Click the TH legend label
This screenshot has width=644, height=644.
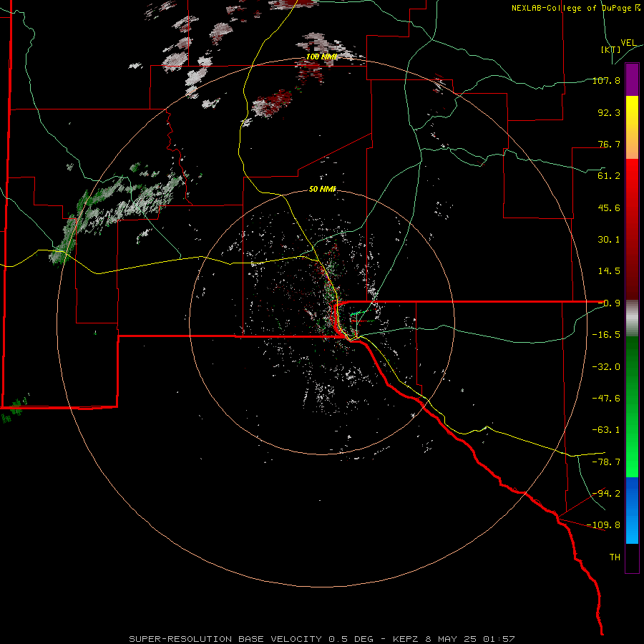click(x=615, y=557)
